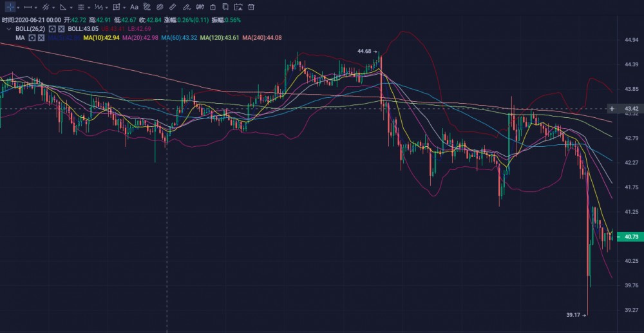This screenshot has height=333, width=644.
Task: Select the crosshair cursor tool
Action: (x=10, y=7)
